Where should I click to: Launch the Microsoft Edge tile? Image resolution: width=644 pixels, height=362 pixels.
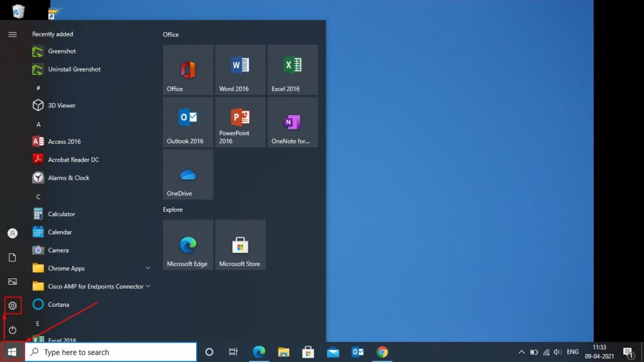pyautogui.click(x=187, y=244)
